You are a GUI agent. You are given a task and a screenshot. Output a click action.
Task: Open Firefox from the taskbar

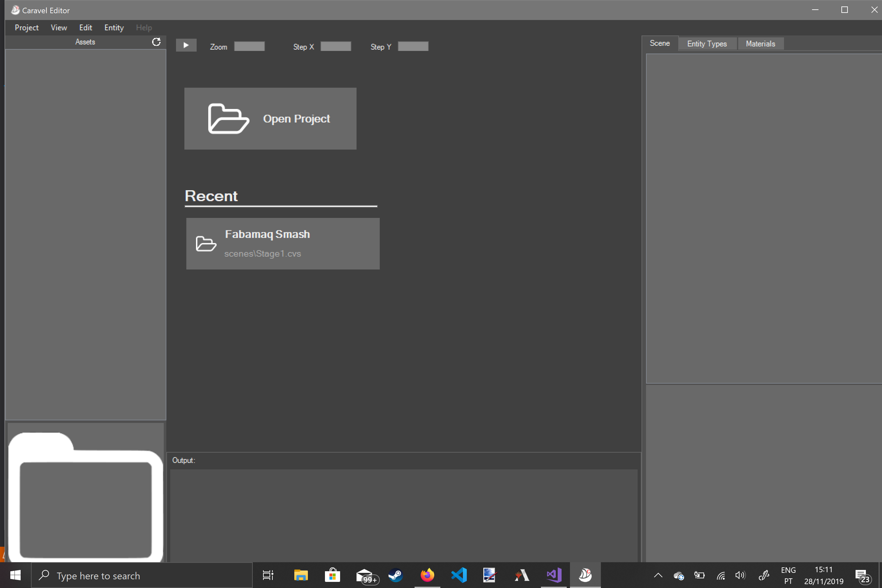click(427, 575)
